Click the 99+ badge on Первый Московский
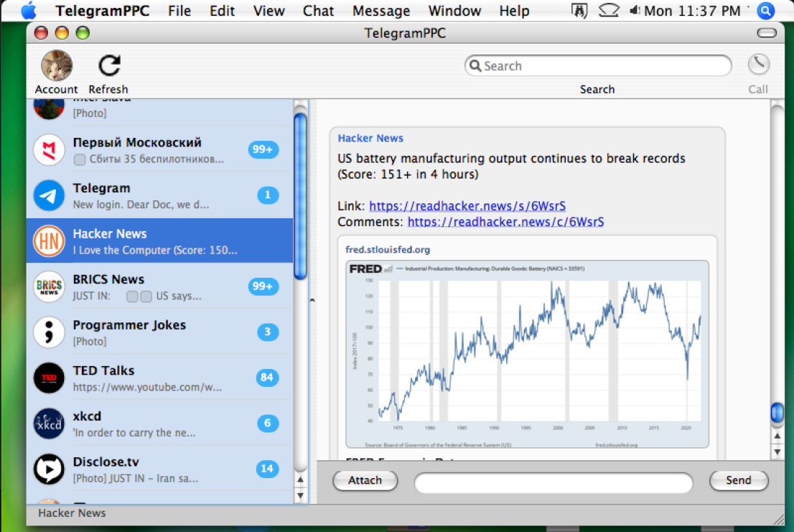The height and width of the screenshot is (532, 794). tap(263, 149)
